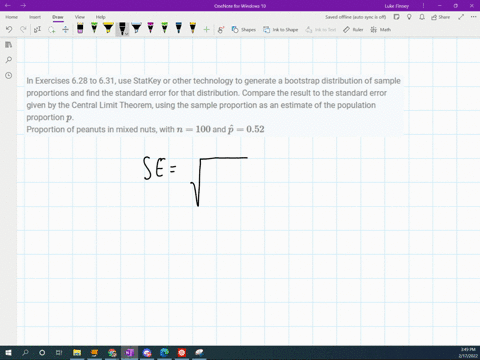This screenshot has width=480, height=360.
Task: Select the green-tipped pen
Action: 94,28
